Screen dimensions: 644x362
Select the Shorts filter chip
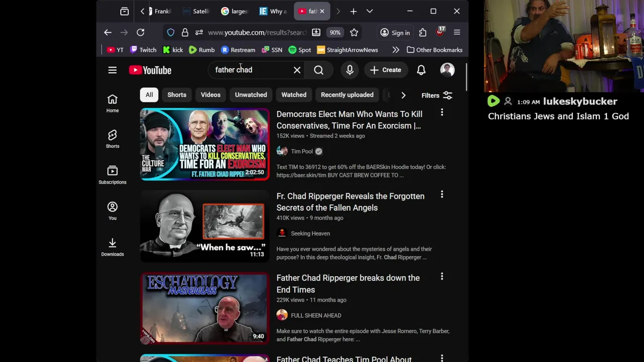click(x=177, y=95)
